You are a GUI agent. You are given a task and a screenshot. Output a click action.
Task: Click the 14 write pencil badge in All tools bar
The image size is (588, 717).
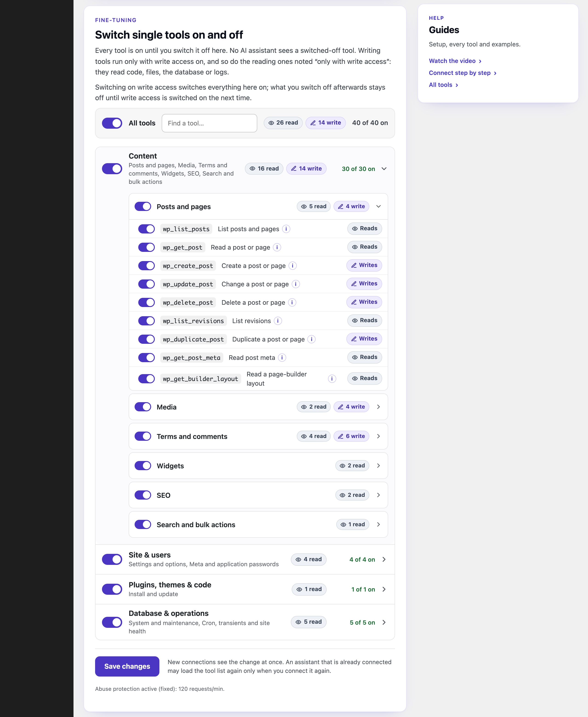click(x=325, y=123)
